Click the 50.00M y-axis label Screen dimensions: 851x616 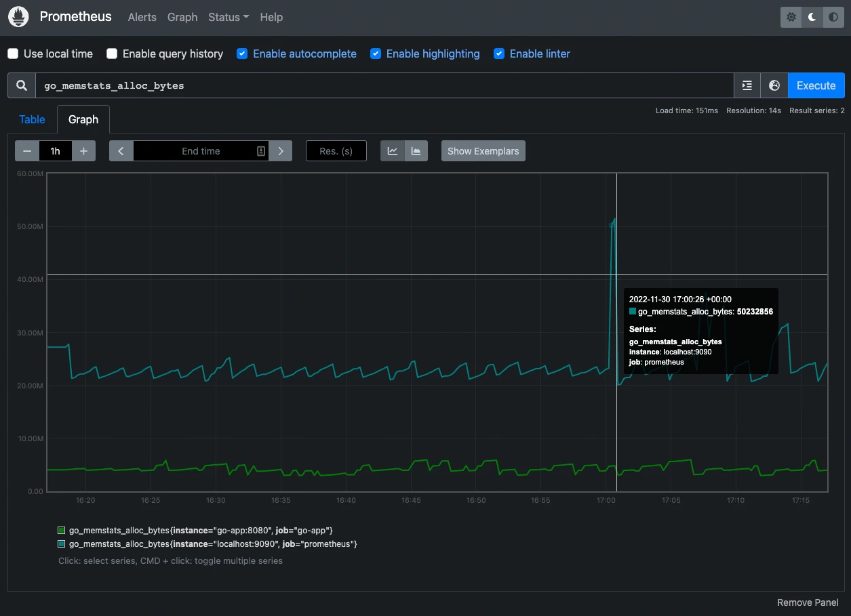29,226
